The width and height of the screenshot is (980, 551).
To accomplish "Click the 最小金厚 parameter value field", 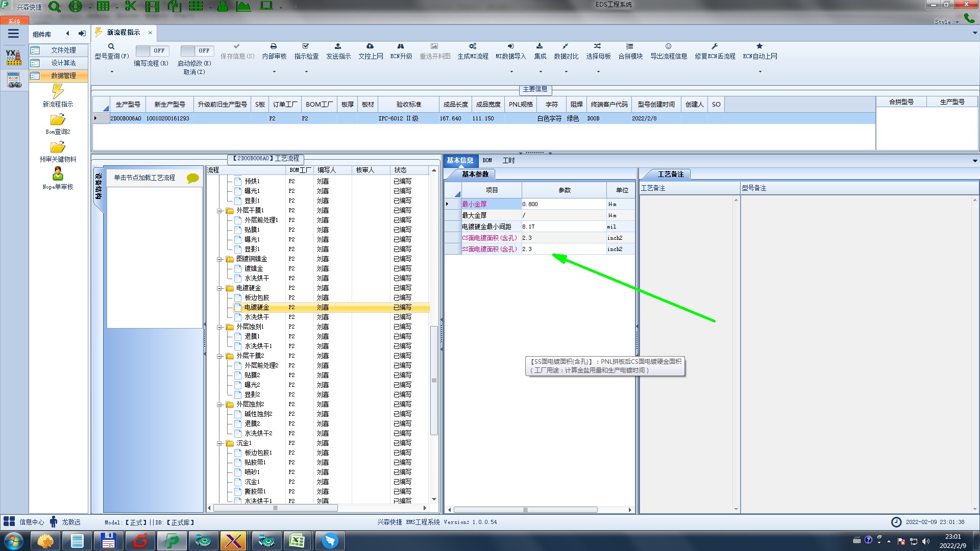I will click(x=563, y=204).
